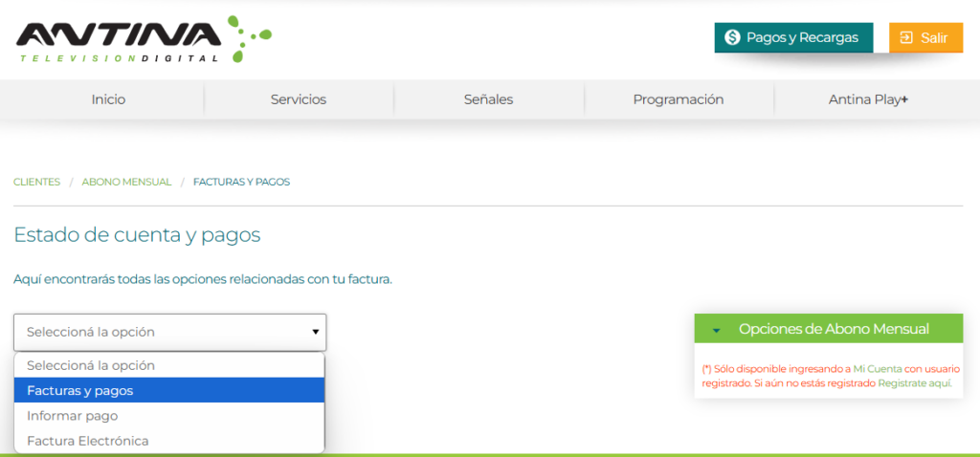Select Programación in the navigation bar

click(x=679, y=99)
